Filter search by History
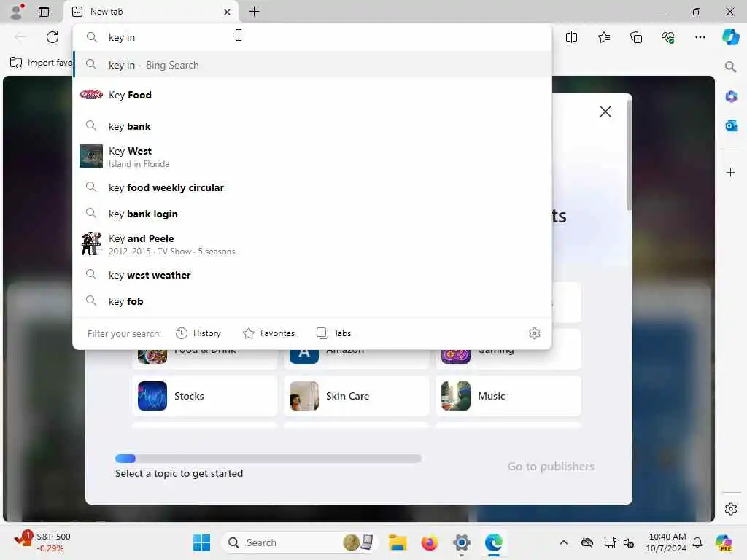The height and width of the screenshot is (560, 747). pos(198,333)
